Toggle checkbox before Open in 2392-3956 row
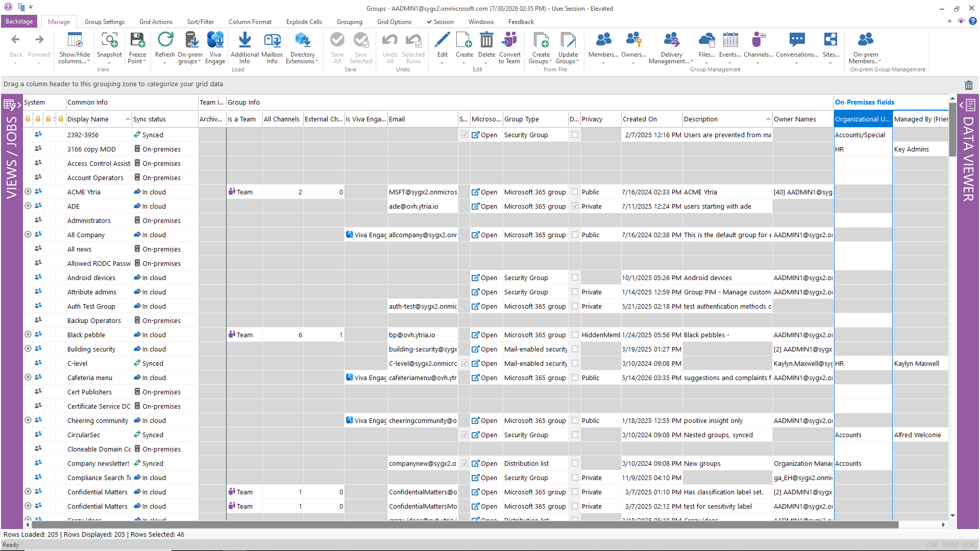Screen dimensions: 980x551 click(464, 135)
